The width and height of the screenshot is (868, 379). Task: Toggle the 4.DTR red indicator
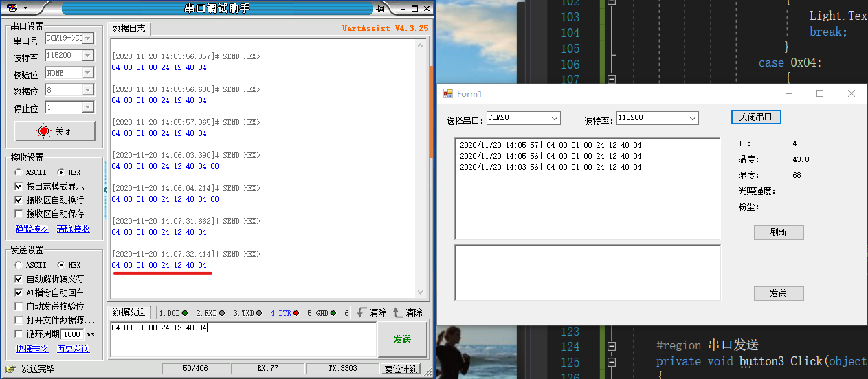[x=296, y=313]
